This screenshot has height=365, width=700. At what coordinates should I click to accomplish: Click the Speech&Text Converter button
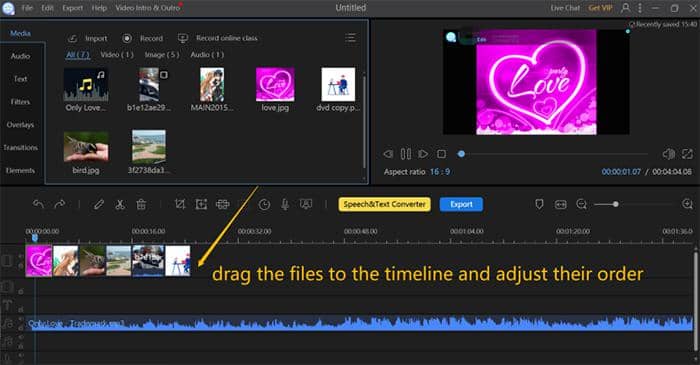pyautogui.click(x=384, y=204)
